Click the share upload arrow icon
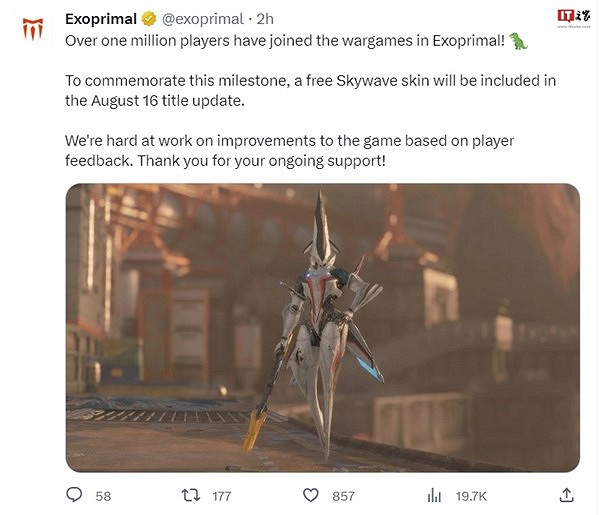600x515 pixels. coord(567,495)
